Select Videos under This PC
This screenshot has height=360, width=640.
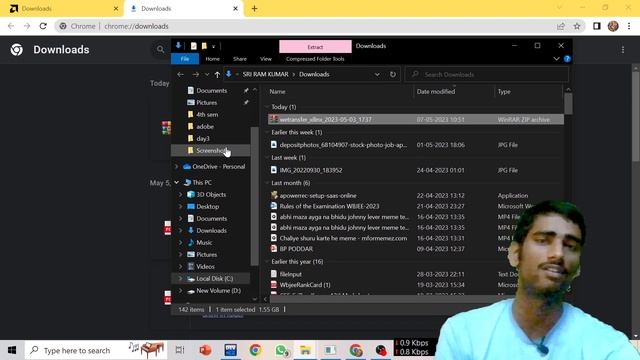(205, 267)
